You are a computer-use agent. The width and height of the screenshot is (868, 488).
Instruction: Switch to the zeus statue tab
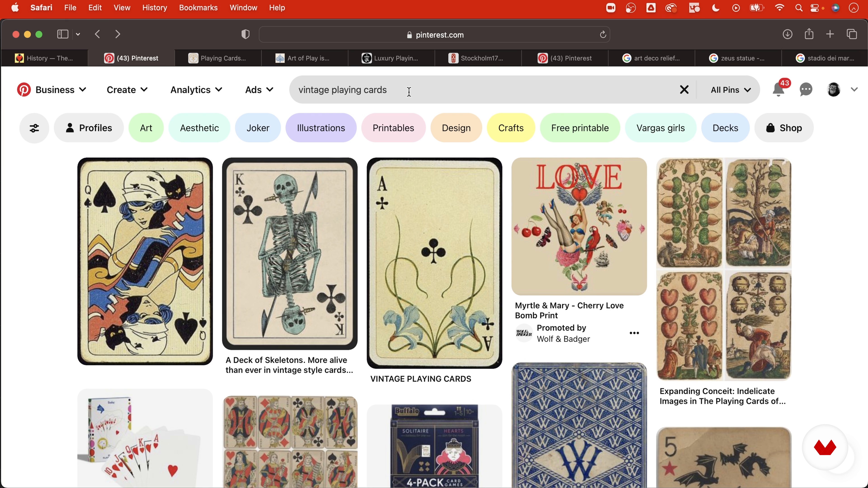(x=738, y=58)
